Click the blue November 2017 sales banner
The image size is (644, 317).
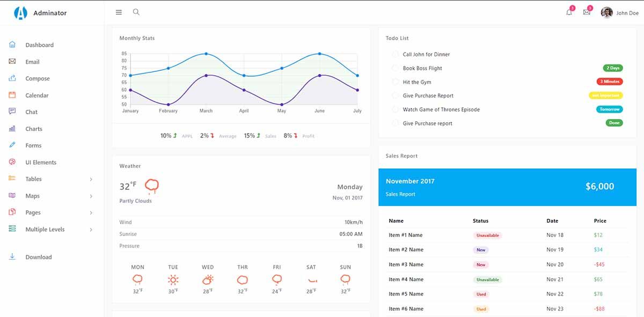click(x=507, y=187)
